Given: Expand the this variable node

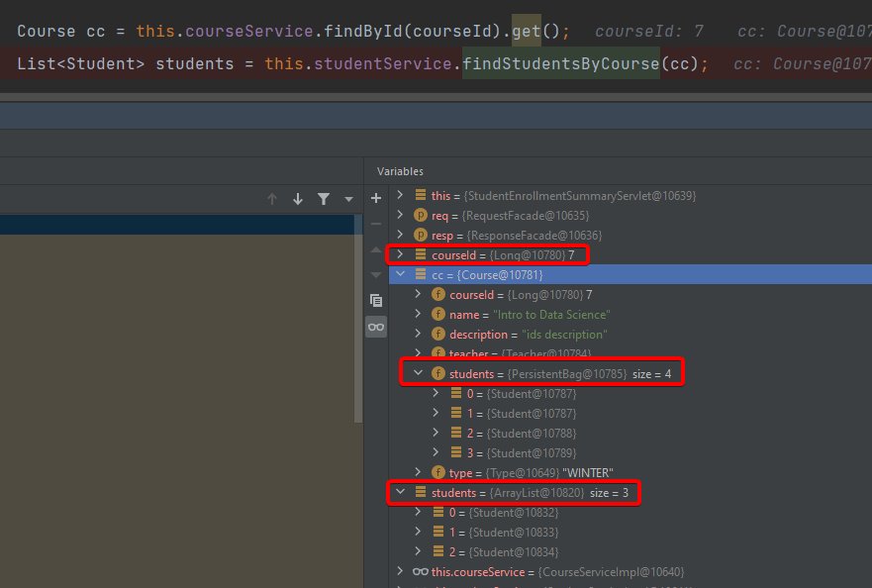Looking at the screenshot, I should click(x=400, y=195).
